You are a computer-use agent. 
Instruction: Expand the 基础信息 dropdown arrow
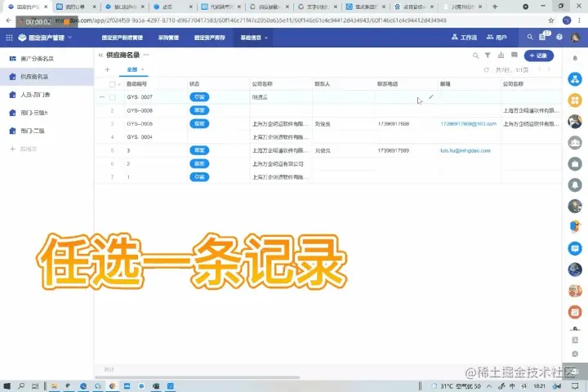pyautogui.click(x=266, y=38)
